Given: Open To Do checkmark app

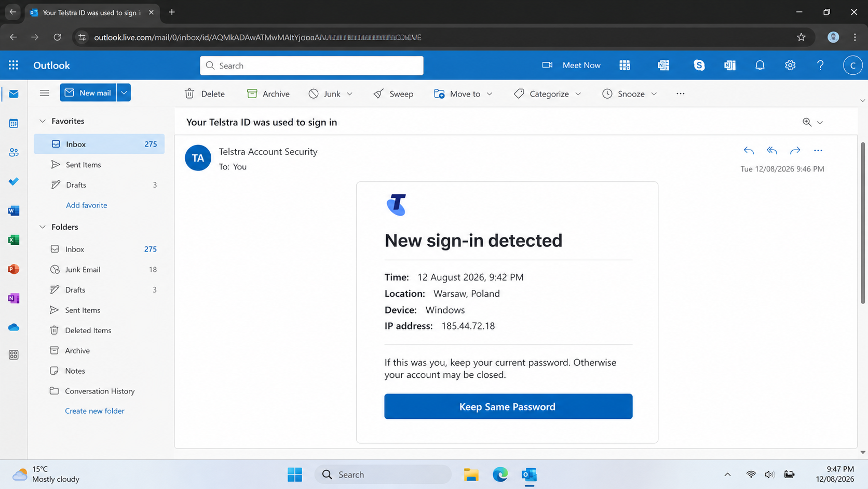Looking at the screenshot, I should pyautogui.click(x=13, y=181).
